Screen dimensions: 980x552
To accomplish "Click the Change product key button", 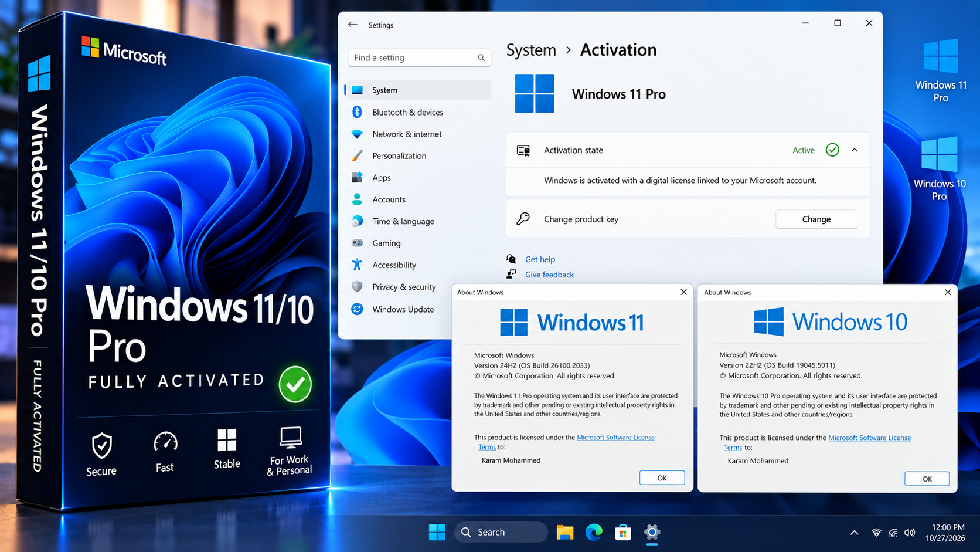I will 816,219.
